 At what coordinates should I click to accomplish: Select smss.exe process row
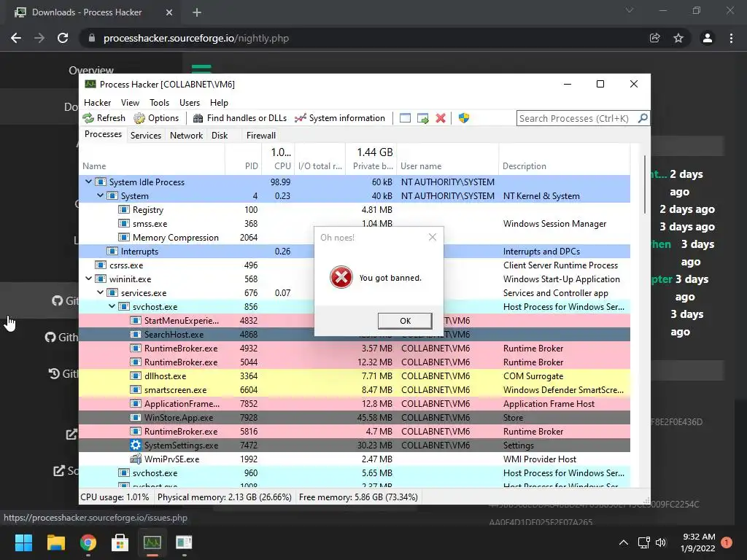click(355, 223)
